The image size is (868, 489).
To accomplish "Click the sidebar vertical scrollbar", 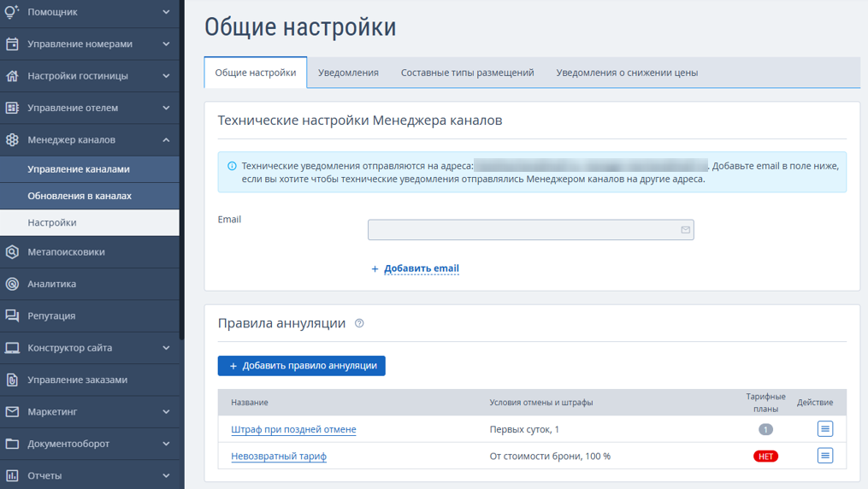I will tap(181, 169).
